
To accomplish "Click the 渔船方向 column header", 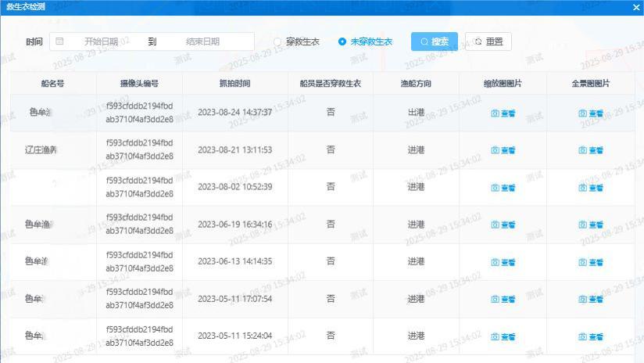I will click(x=416, y=84).
